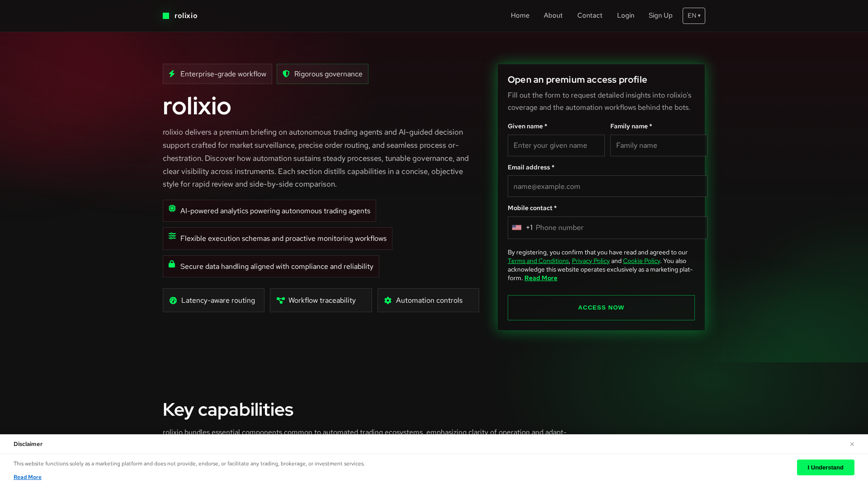Image resolution: width=868 pixels, height=488 pixels.
Task: Open the About page from the navigation
Action: (553, 15)
